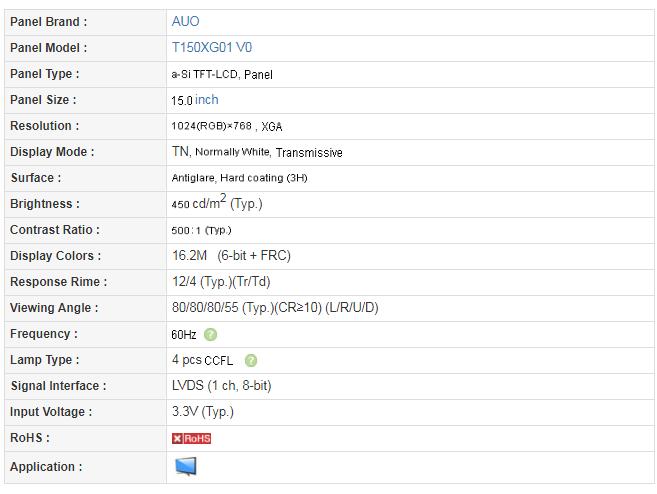Click the a-Si TFT-LCD, Panel value
Image resolution: width=657 pixels, height=494 pixels.
tap(222, 75)
